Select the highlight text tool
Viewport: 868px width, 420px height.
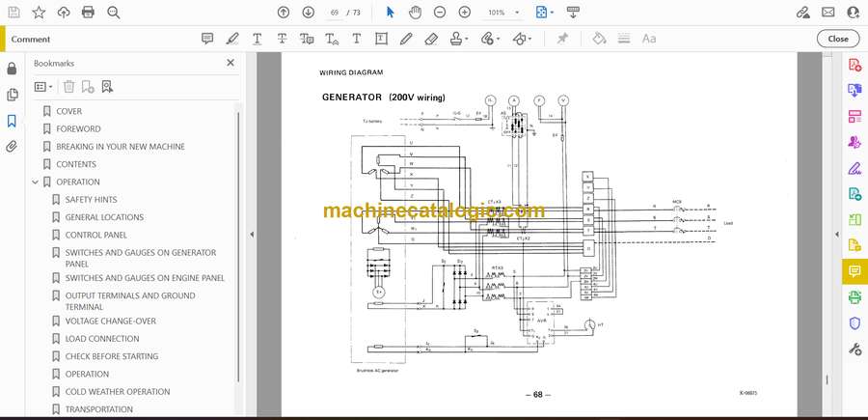232,39
